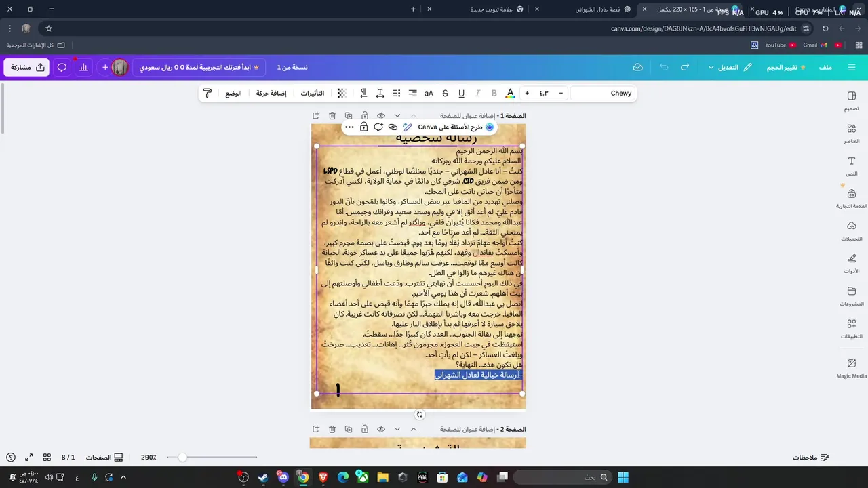Open the Effects panel (التأثيرات)

click(x=312, y=93)
